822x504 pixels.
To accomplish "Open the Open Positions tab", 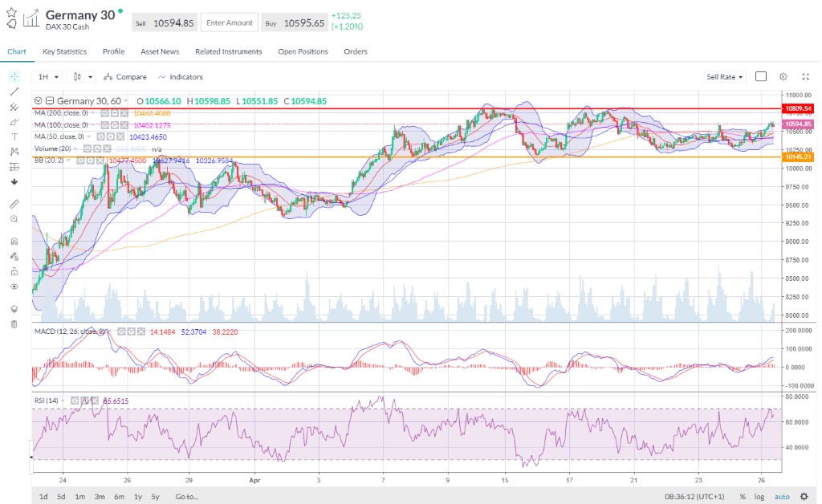I will (x=303, y=51).
